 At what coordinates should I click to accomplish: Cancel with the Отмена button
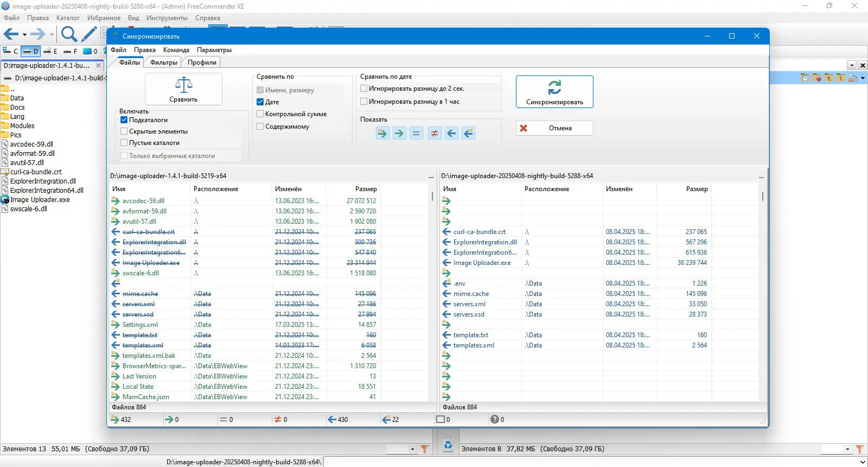coord(554,128)
